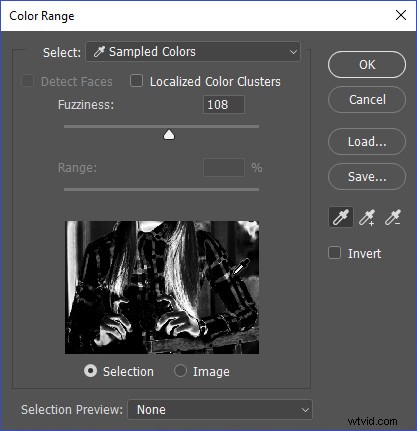Image resolution: width=417 pixels, height=431 pixels.
Task: Open the Select Sampled Colors dropdown
Action: [x=193, y=52]
